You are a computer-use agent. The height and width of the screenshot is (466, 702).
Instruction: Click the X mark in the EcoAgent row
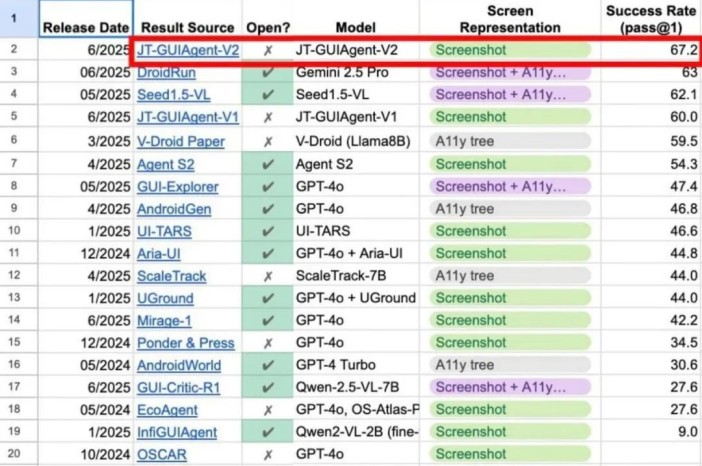267,409
